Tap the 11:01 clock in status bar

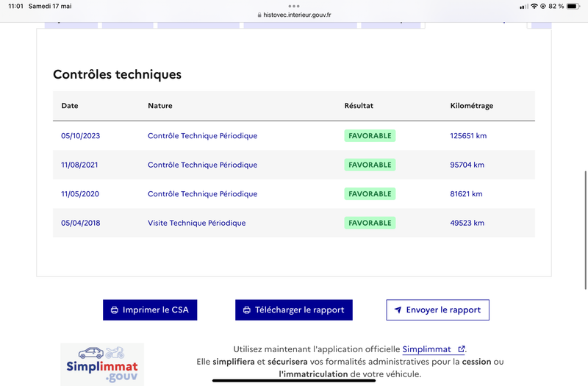tap(15, 6)
